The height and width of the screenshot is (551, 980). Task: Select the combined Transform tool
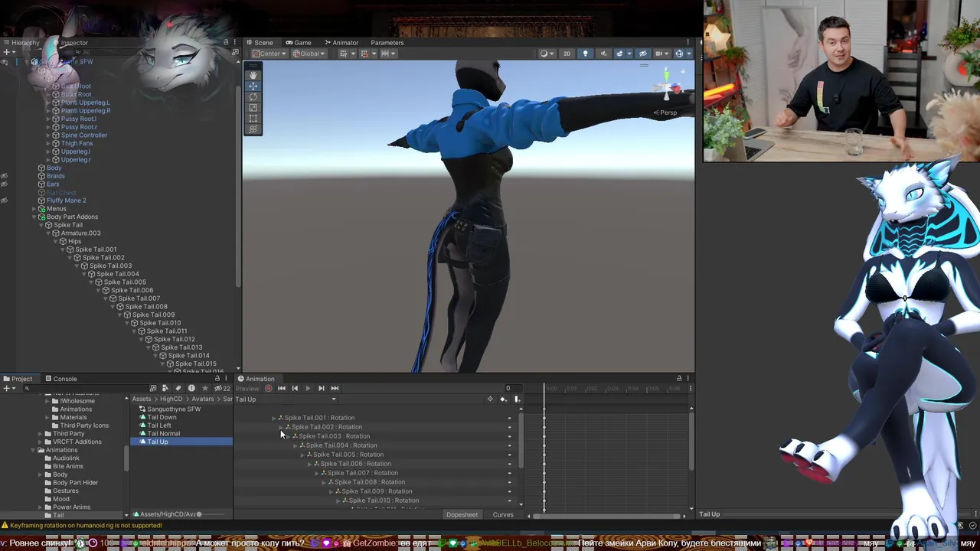pyautogui.click(x=253, y=129)
